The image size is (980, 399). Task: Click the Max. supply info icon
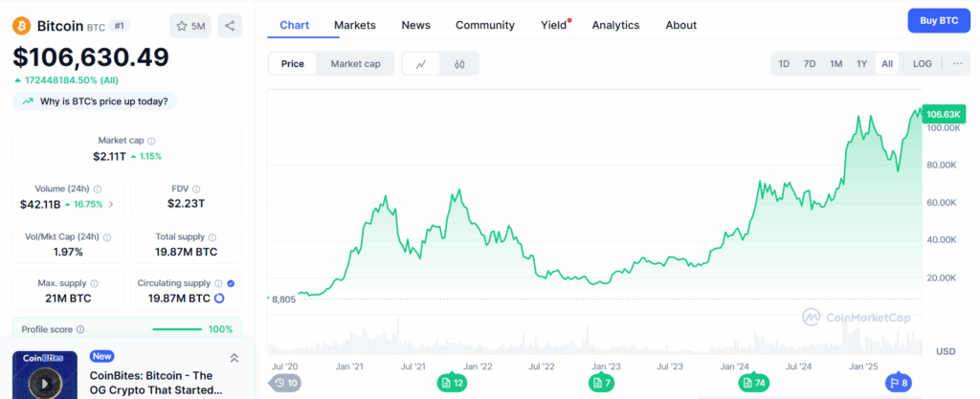coord(95,283)
